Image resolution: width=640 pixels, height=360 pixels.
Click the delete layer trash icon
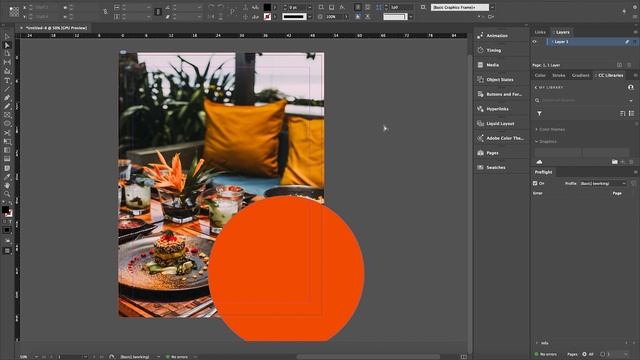(x=629, y=65)
